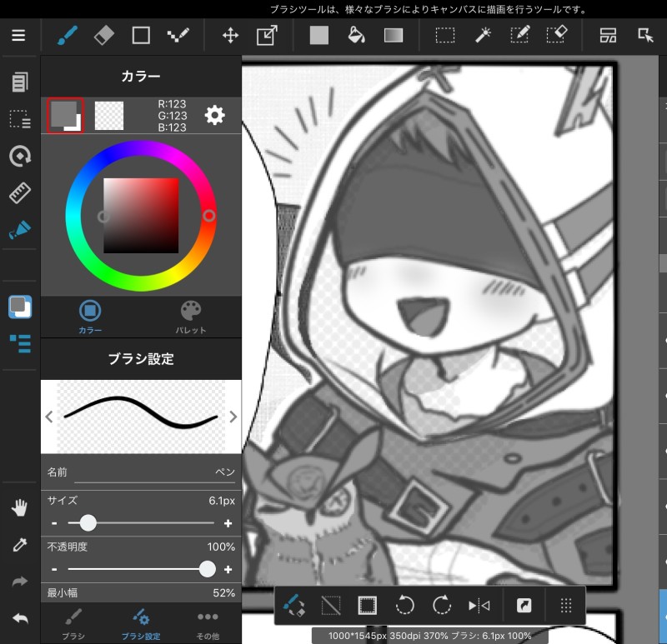This screenshot has width=667, height=644.
Task: Flip canvas horizontally in bottom bar
Action: [479, 606]
